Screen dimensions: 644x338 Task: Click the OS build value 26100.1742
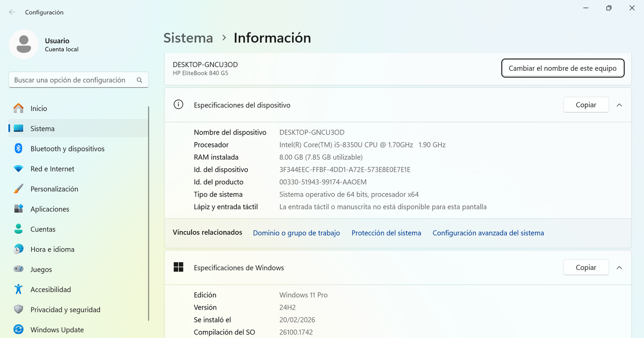pyautogui.click(x=296, y=332)
